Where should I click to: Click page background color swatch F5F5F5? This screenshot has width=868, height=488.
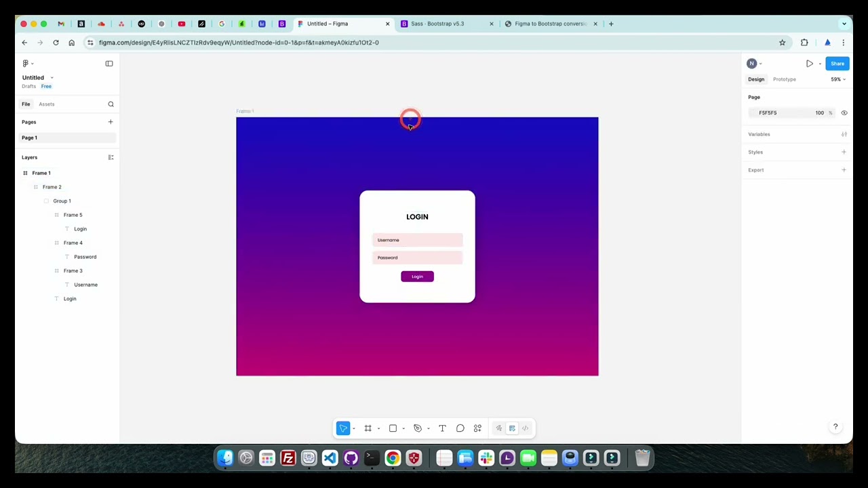[x=754, y=113]
